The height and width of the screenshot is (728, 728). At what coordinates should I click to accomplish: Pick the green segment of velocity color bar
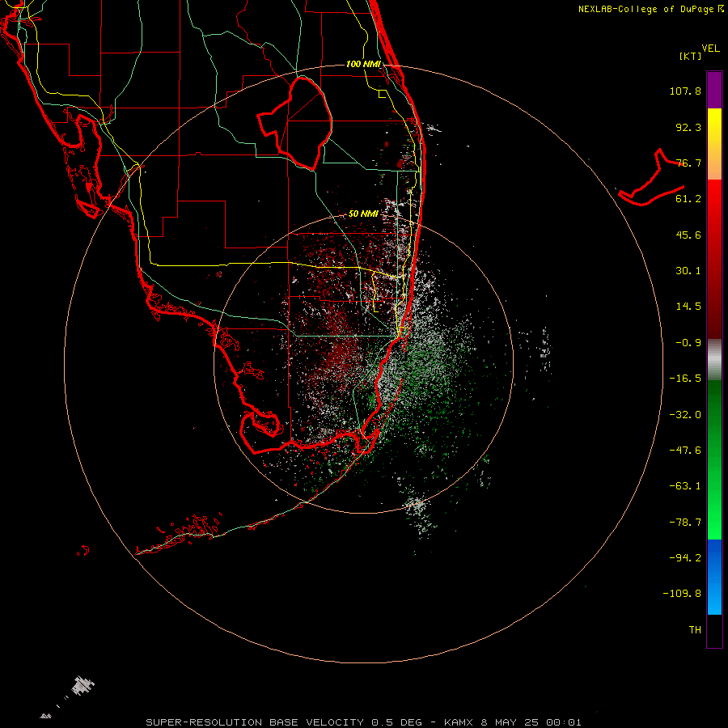coord(714,459)
